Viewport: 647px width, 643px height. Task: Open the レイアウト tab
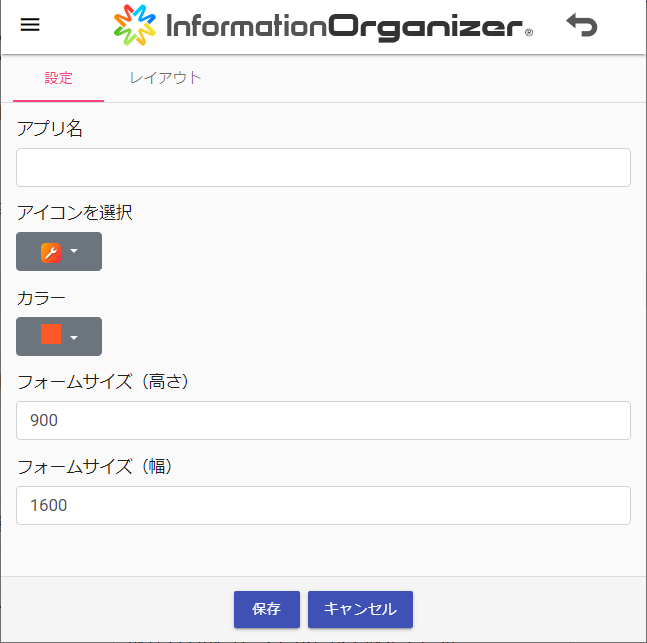click(x=165, y=78)
